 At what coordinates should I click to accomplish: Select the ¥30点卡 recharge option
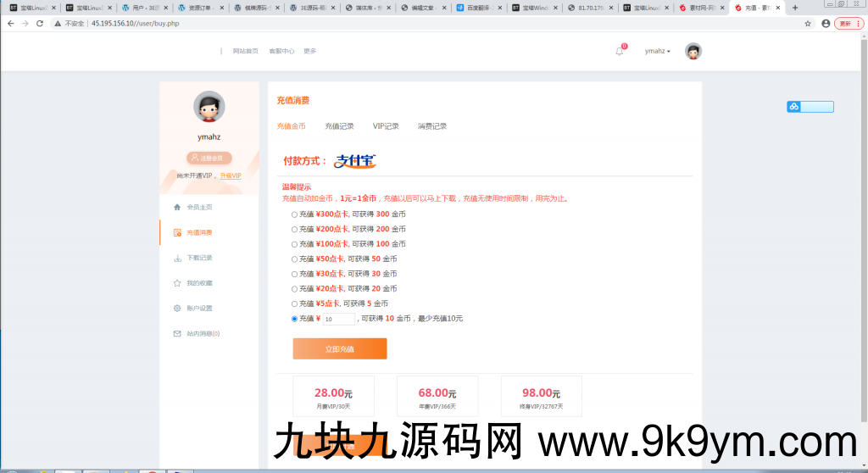pos(294,274)
